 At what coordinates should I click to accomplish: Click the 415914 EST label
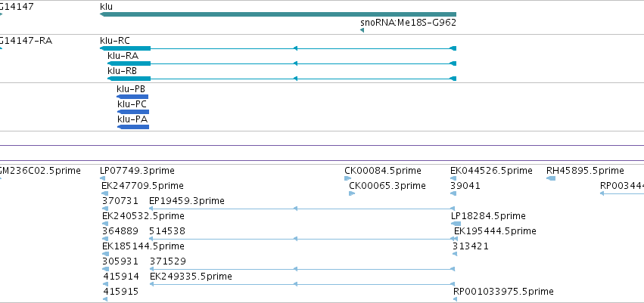click(121, 277)
